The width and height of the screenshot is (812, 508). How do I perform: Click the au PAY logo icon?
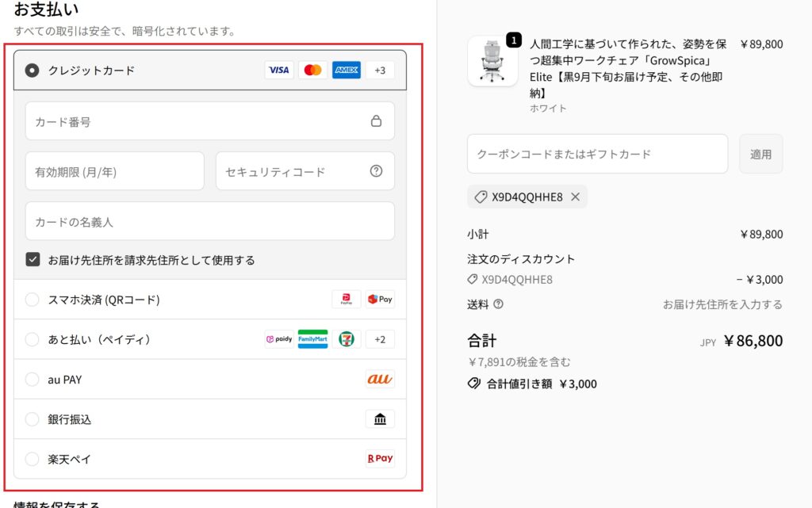[x=380, y=380]
